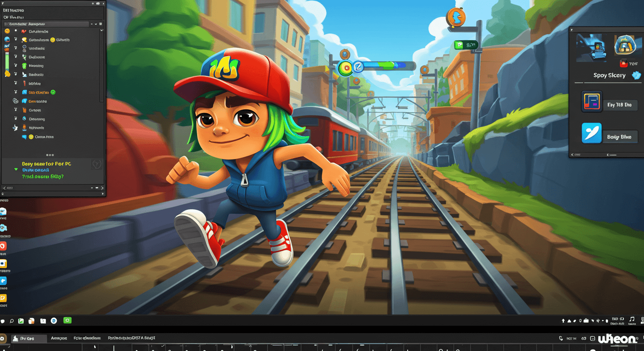Click the palette icon left of the list
Image resolution: width=644 pixels, height=351 pixels.
15,101
